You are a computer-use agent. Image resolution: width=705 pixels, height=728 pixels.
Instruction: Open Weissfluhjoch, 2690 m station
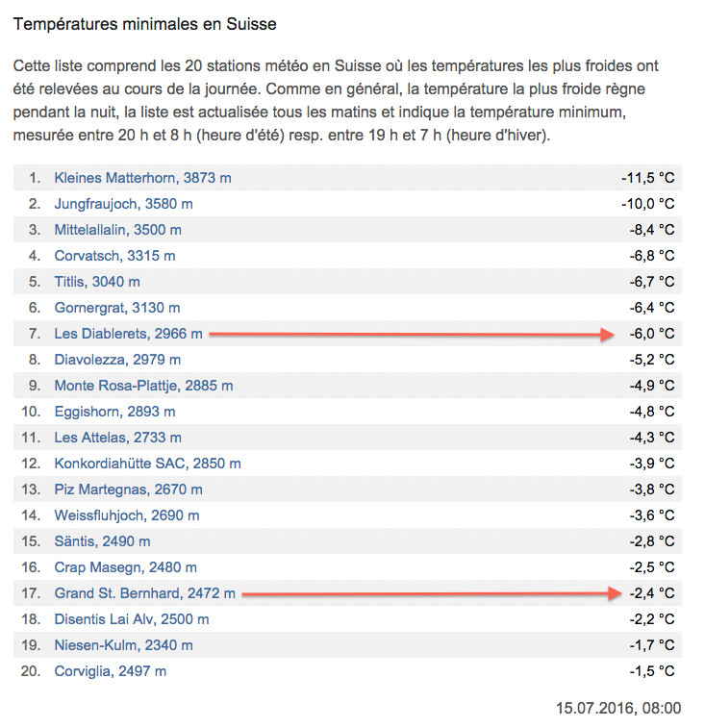click(x=127, y=515)
